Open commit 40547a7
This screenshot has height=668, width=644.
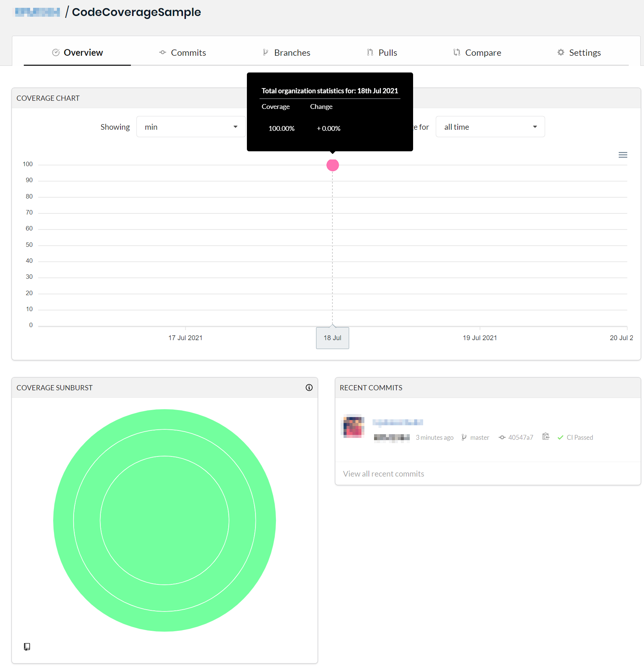520,438
